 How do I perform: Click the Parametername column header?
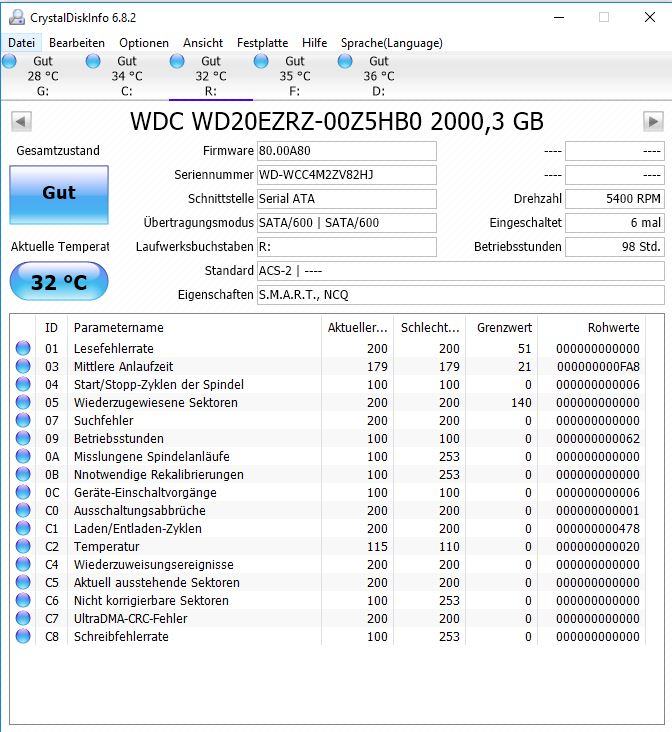pyautogui.click(x=194, y=328)
